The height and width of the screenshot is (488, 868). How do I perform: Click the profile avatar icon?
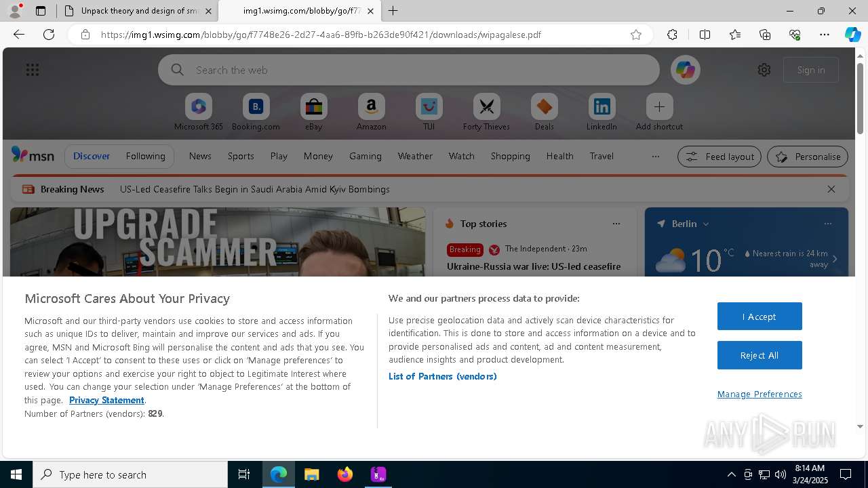[15, 11]
